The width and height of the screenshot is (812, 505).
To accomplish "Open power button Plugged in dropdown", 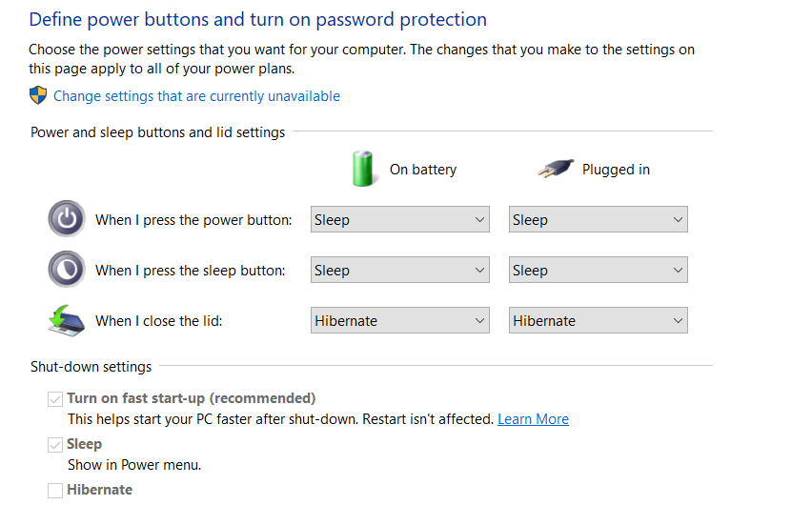I will click(x=599, y=220).
